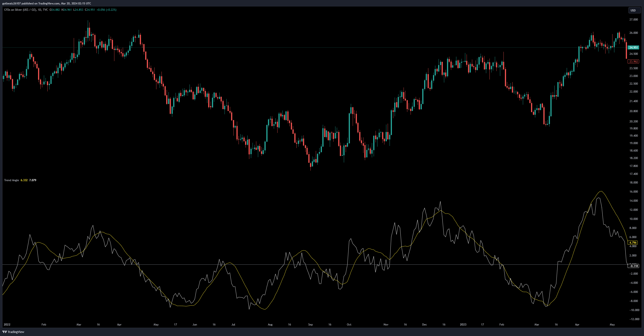Click the 2022 label on time axis
644x336 pixels.
coord(7,325)
